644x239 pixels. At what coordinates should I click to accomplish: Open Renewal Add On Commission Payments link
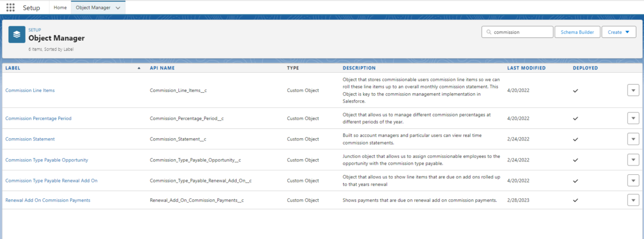click(48, 200)
